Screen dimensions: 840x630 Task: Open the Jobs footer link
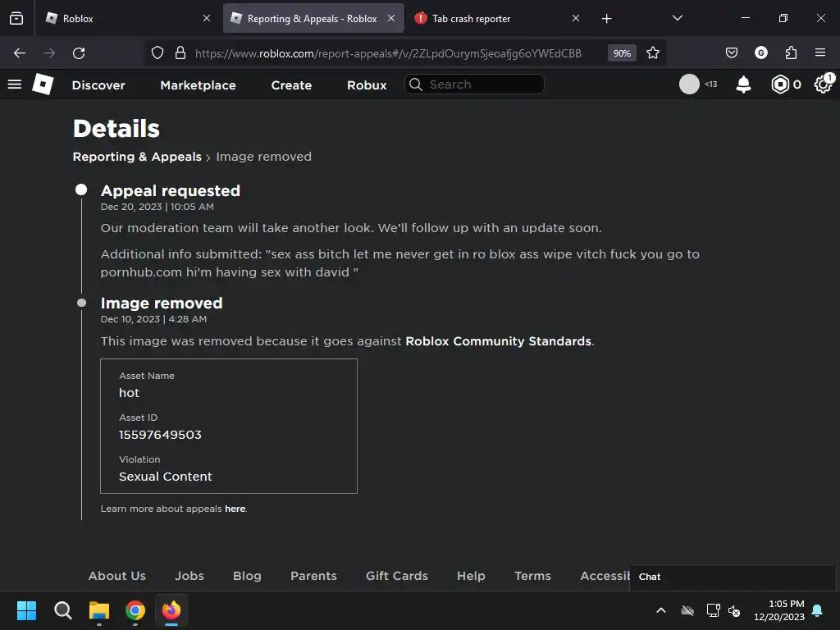tap(189, 576)
